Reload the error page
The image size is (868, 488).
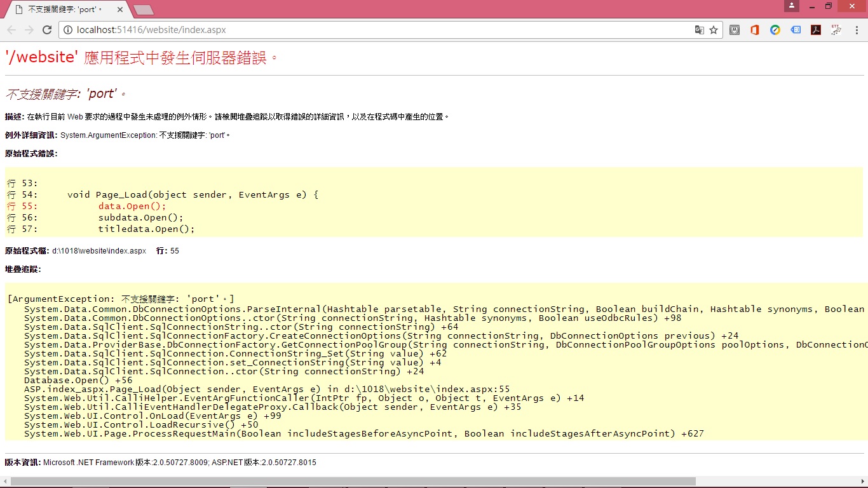pos(47,29)
